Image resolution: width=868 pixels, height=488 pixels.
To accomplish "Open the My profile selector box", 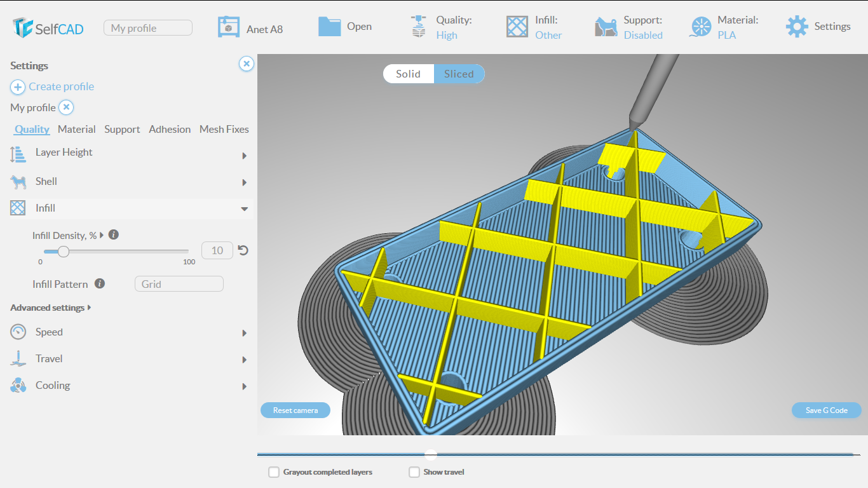I will 148,28.
